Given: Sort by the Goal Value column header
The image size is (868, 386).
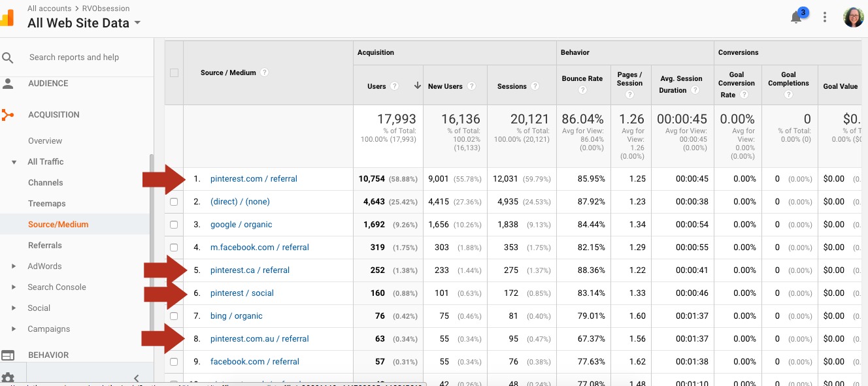Looking at the screenshot, I should (x=841, y=86).
